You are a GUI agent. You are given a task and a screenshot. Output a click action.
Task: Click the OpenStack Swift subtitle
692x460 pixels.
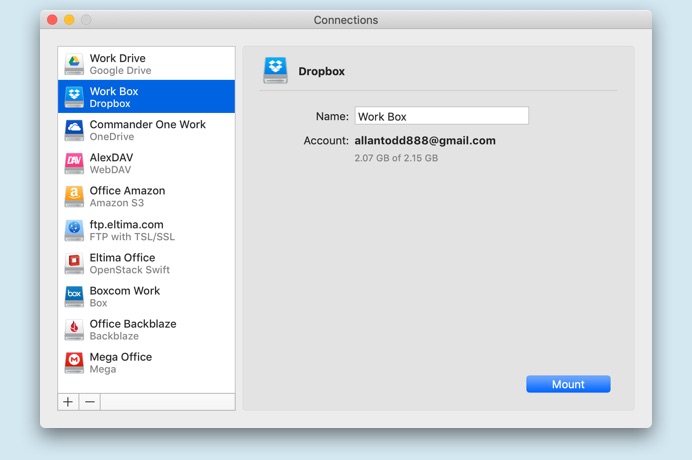[x=130, y=270]
